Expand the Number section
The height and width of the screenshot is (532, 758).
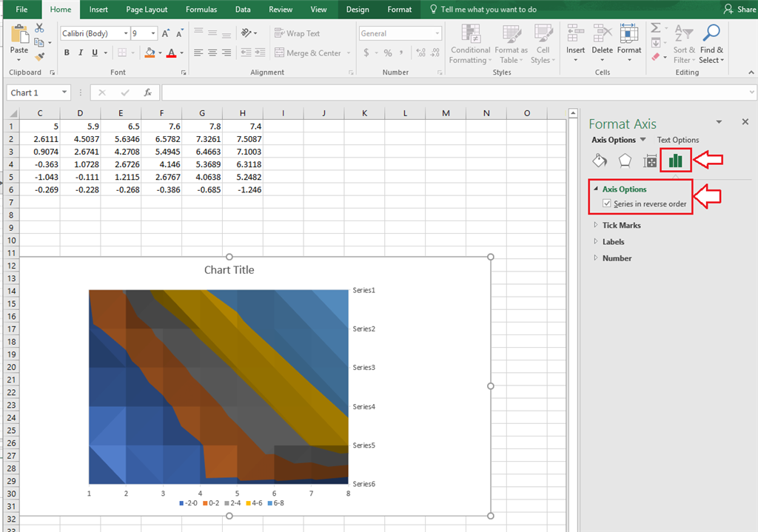pyautogui.click(x=596, y=257)
